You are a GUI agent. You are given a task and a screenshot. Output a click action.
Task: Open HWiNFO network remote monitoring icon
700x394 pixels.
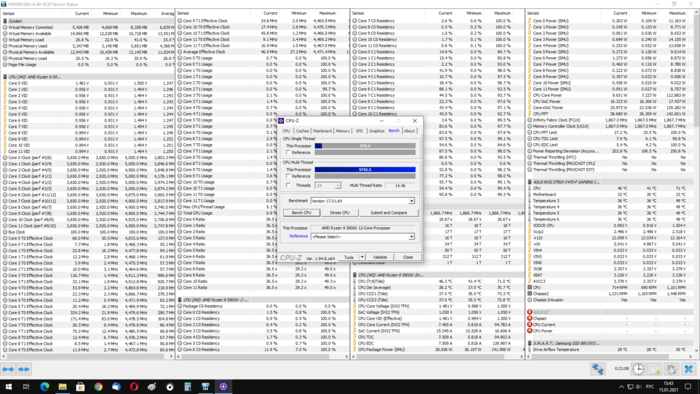598,369
